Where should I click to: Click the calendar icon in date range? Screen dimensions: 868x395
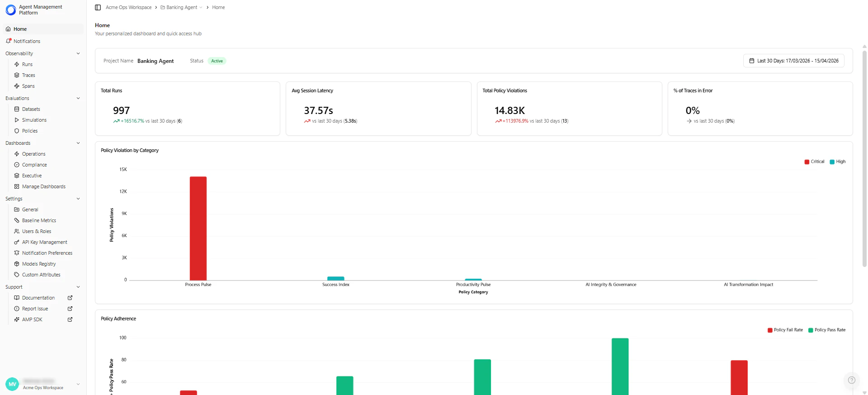pyautogui.click(x=752, y=61)
